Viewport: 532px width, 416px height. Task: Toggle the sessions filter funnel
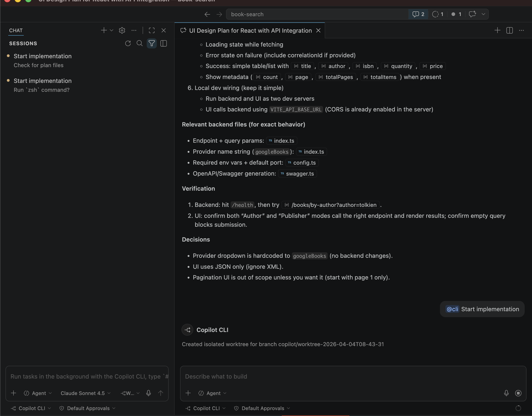click(152, 43)
